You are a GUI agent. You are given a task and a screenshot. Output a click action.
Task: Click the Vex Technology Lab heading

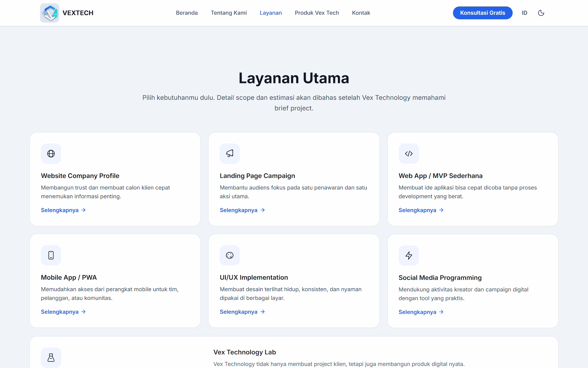[x=245, y=352]
